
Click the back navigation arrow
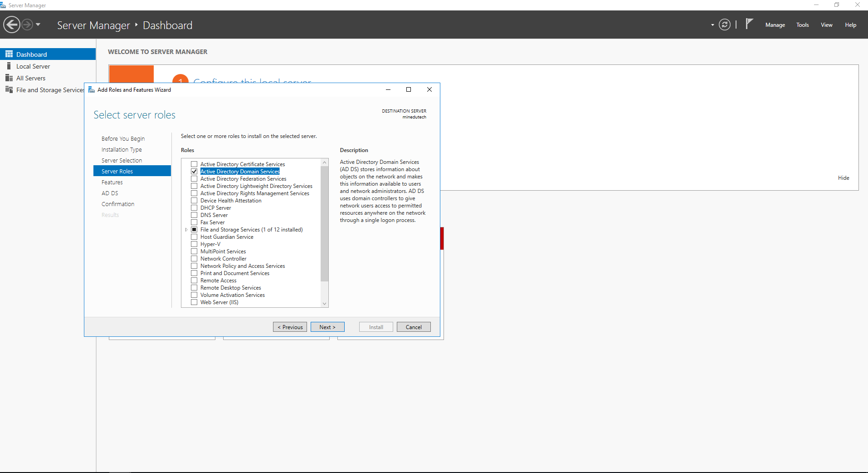click(x=12, y=25)
